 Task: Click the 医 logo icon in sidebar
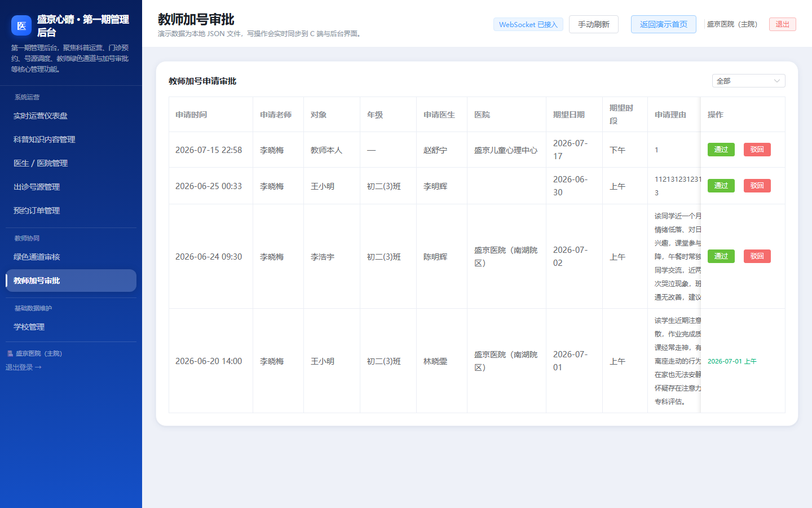21,25
